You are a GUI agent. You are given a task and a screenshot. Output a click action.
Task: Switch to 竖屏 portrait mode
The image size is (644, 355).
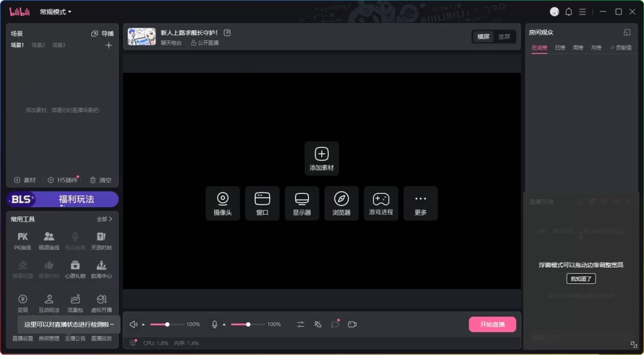(x=504, y=37)
